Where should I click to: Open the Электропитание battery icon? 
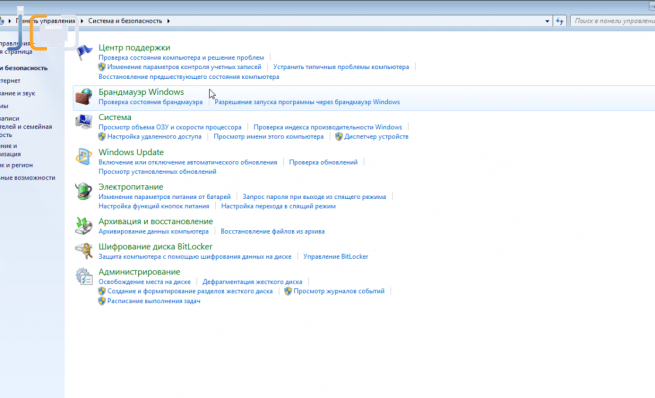click(84, 191)
